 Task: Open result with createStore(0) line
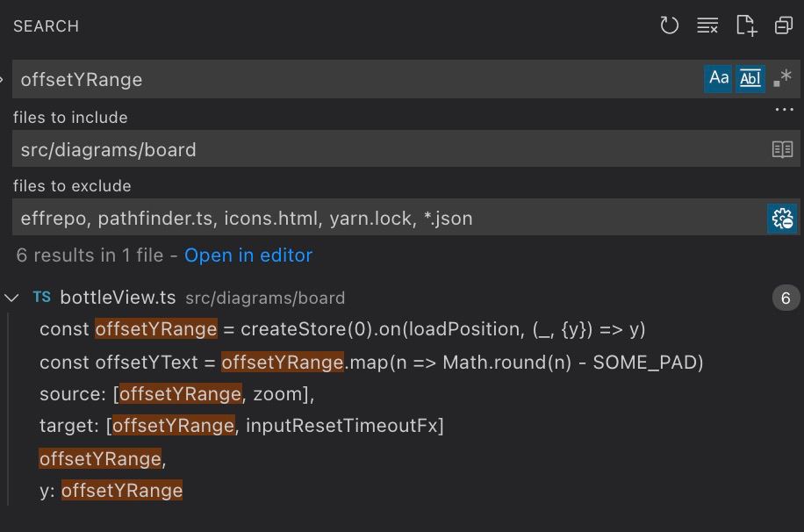pos(342,329)
